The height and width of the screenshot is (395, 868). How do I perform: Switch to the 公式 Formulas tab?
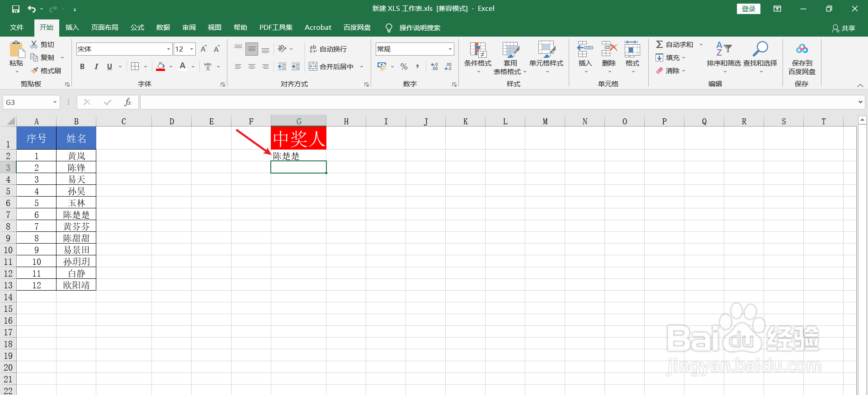tap(137, 28)
